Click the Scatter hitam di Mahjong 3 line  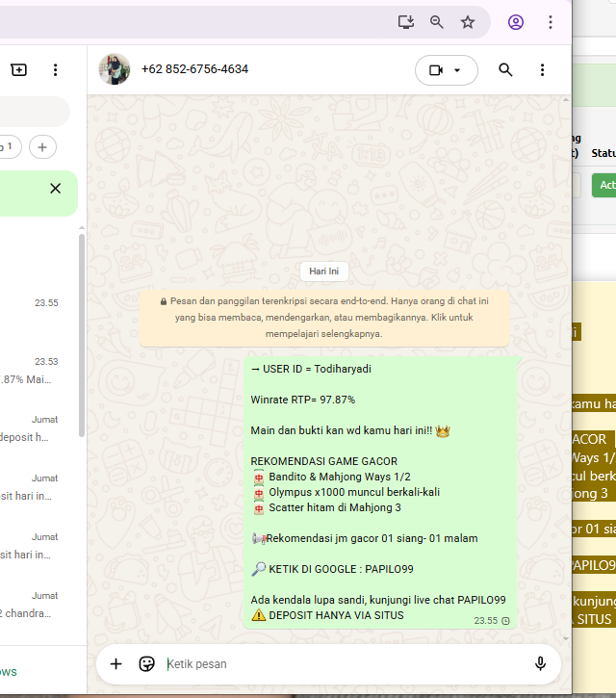point(327,507)
